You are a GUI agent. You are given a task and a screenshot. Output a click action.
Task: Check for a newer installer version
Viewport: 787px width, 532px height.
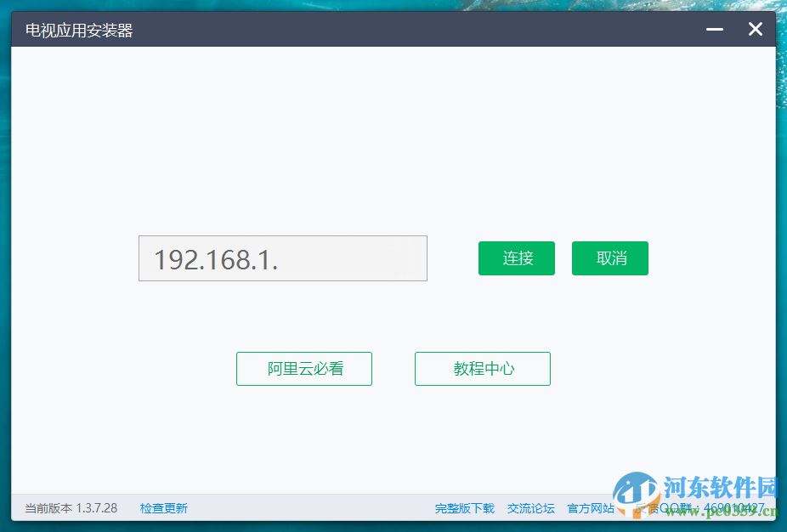pos(163,507)
